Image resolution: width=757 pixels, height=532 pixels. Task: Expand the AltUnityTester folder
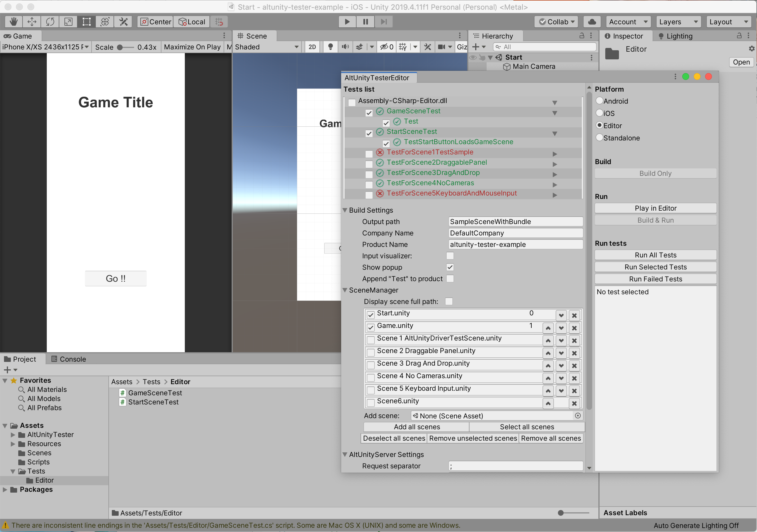13,435
